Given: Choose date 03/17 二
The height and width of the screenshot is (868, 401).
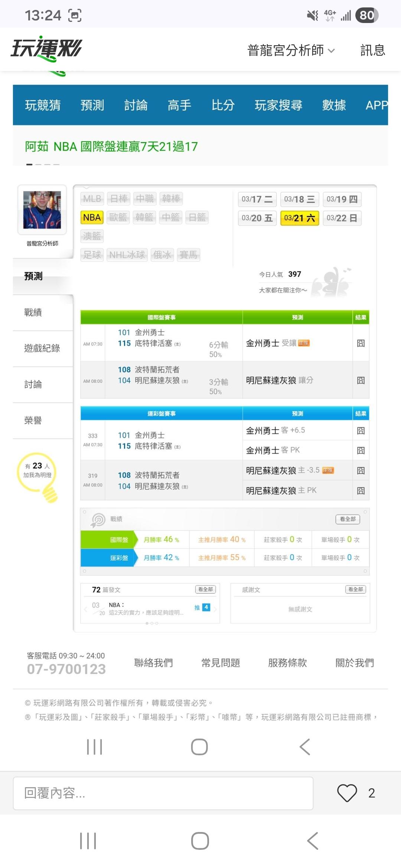Looking at the screenshot, I should pos(257,199).
